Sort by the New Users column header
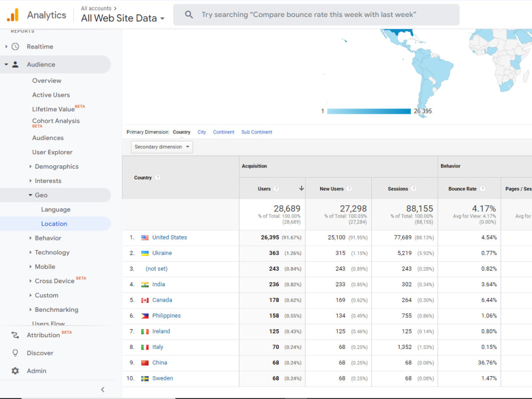This screenshot has width=532, height=399. pyautogui.click(x=331, y=189)
